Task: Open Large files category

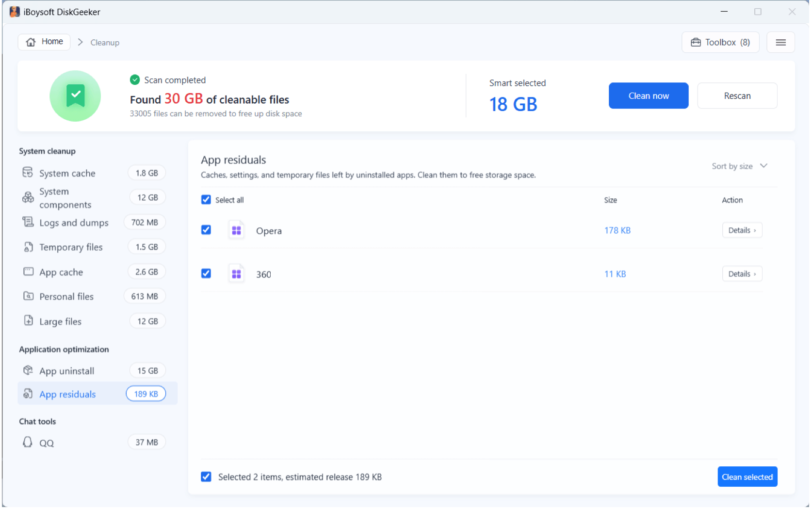Action: tap(97, 321)
